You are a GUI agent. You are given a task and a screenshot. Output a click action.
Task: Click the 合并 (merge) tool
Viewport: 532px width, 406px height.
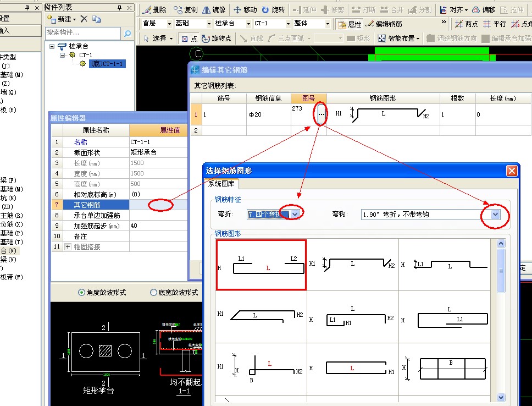(392, 9)
